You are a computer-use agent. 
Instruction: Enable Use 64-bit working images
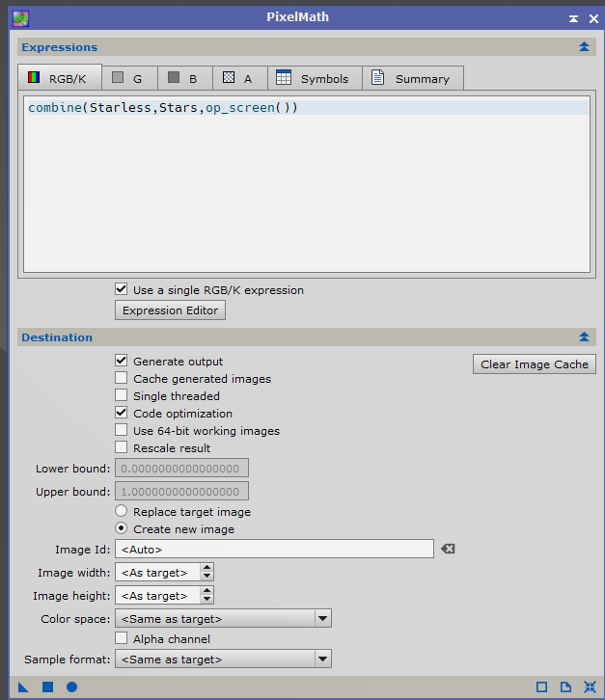coord(121,430)
